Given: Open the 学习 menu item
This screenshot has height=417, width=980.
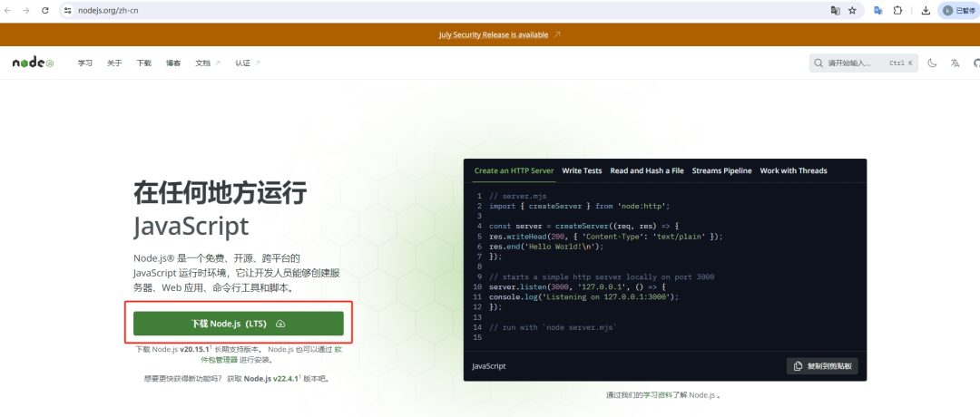Looking at the screenshot, I should pos(85,63).
